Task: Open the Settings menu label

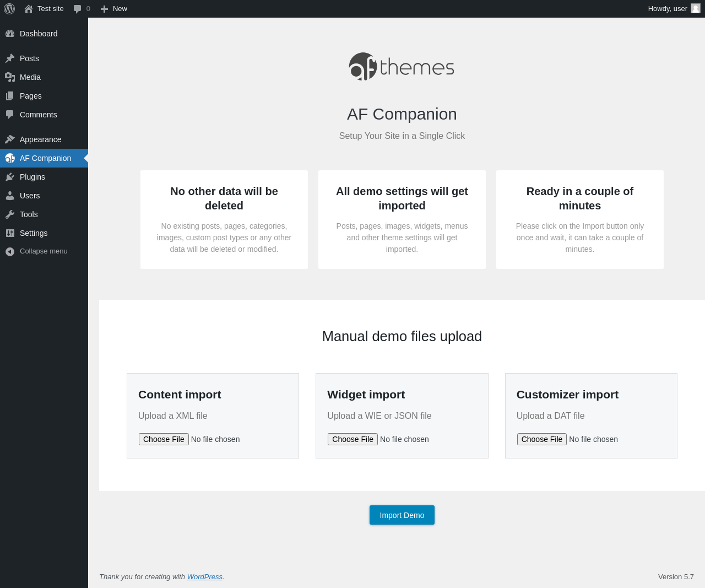Action: tap(34, 233)
